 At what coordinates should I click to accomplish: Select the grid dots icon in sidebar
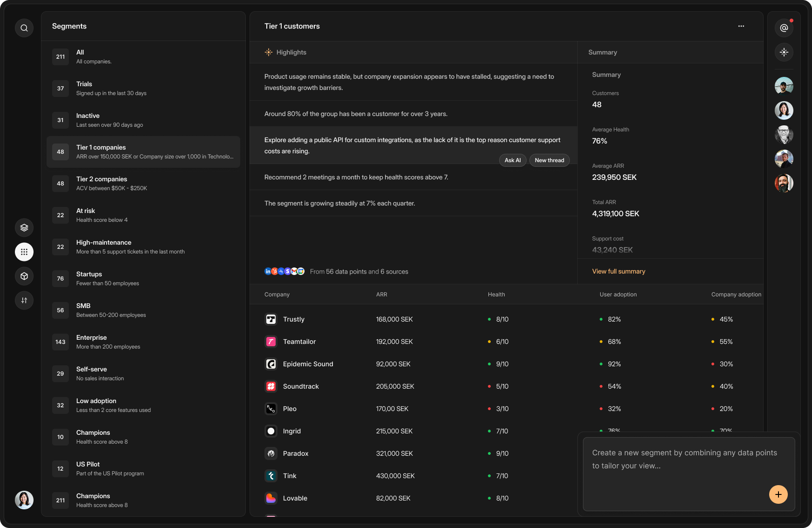pyautogui.click(x=24, y=252)
